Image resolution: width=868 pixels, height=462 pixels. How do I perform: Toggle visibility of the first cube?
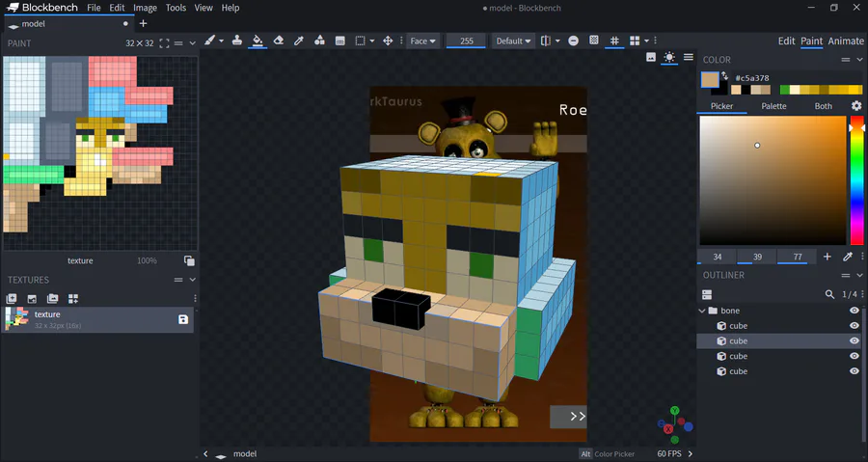click(x=854, y=326)
